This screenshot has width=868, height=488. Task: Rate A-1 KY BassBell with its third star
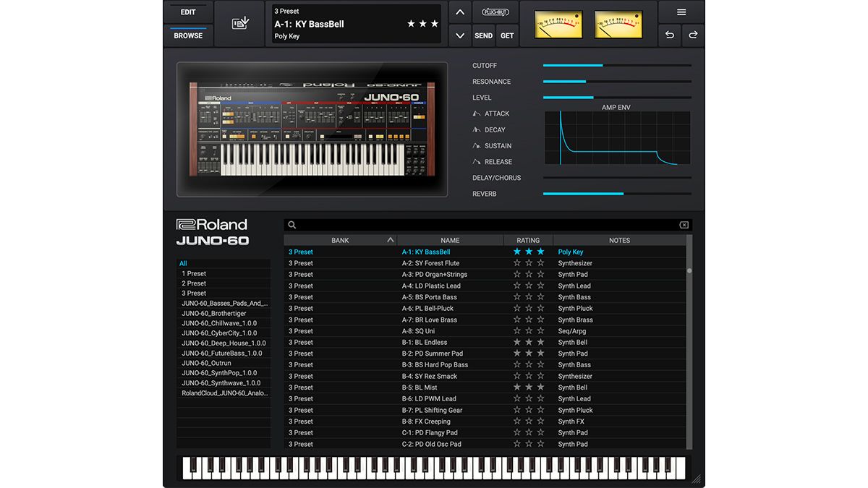click(x=540, y=252)
